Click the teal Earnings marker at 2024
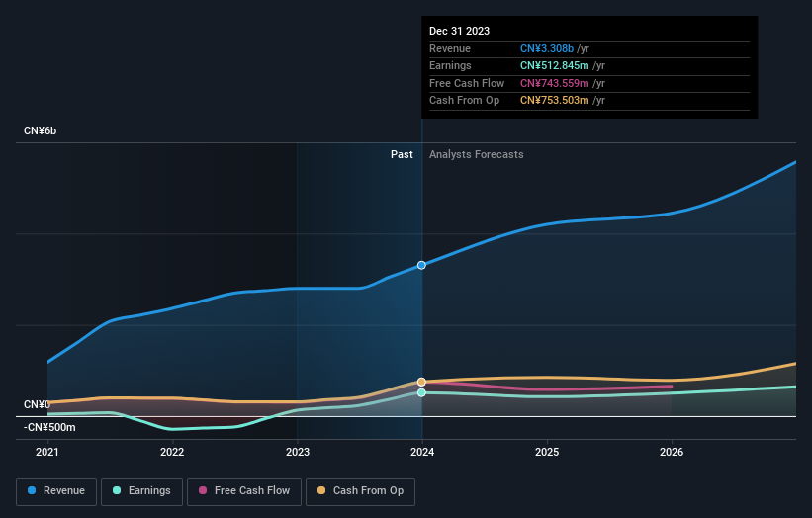This screenshot has height=518, width=812. tap(421, 392)
